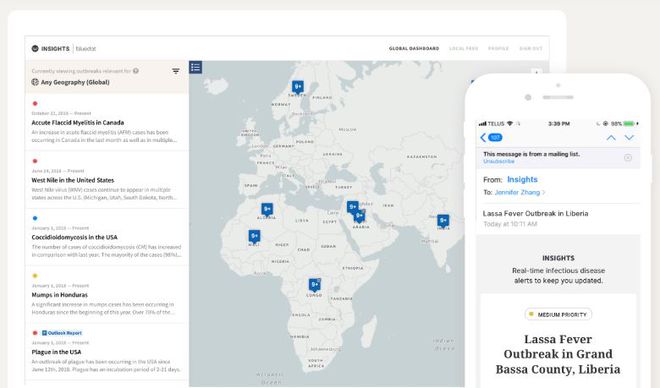660x388 pixels.
Task: Click the help icon beside outbreaks relevance text
Action: click(136, 71)
